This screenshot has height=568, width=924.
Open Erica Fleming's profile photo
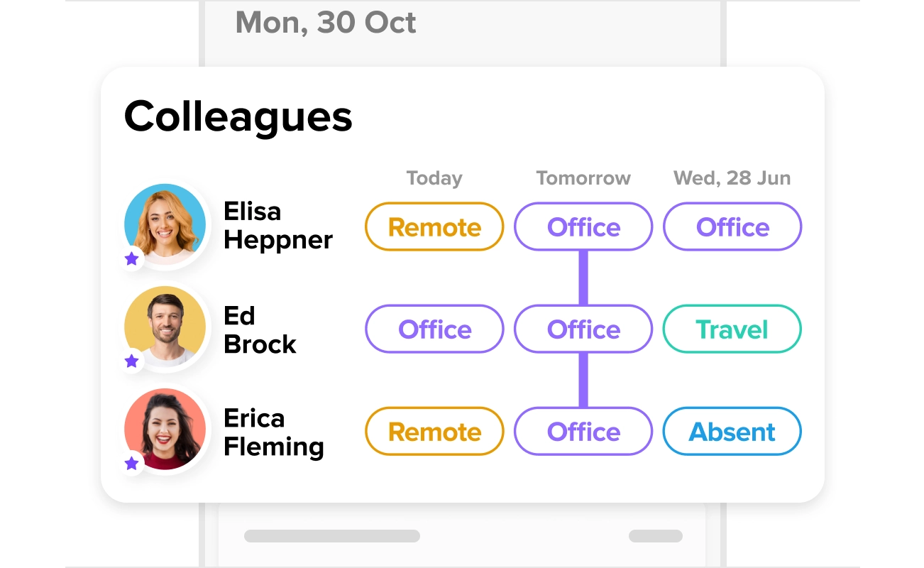tap(165, 429)
